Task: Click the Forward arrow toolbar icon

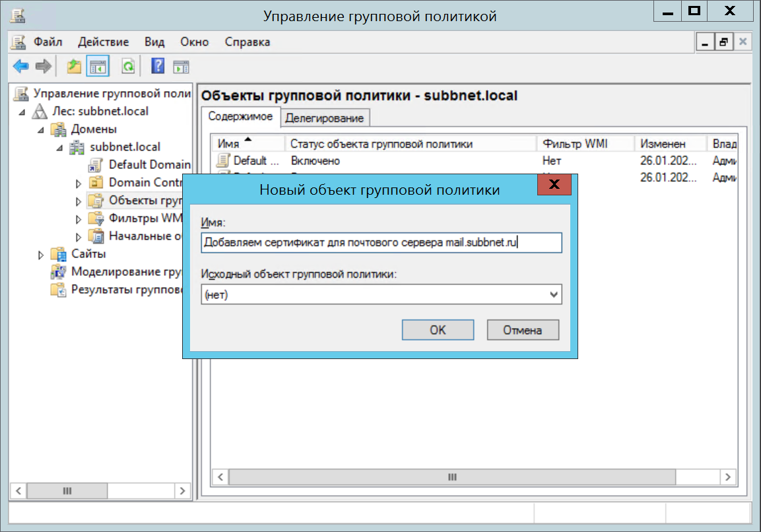Action: click(44, 66)
